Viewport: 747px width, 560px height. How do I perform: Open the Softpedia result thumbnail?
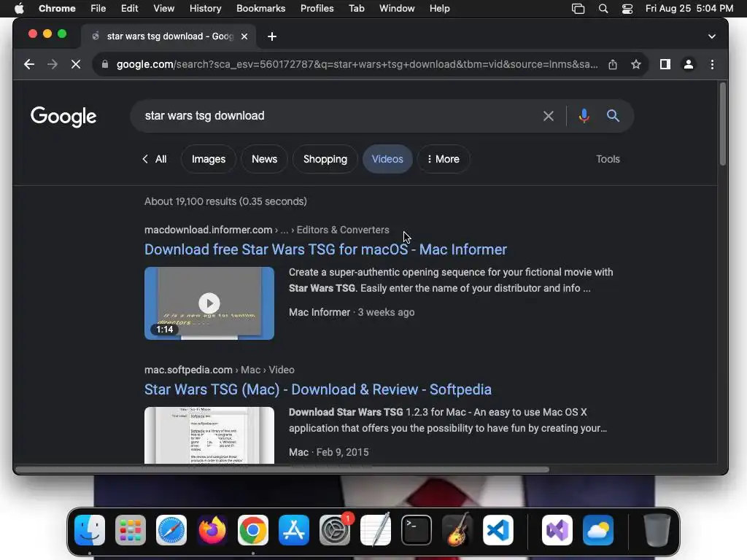(x=209, y=435)
